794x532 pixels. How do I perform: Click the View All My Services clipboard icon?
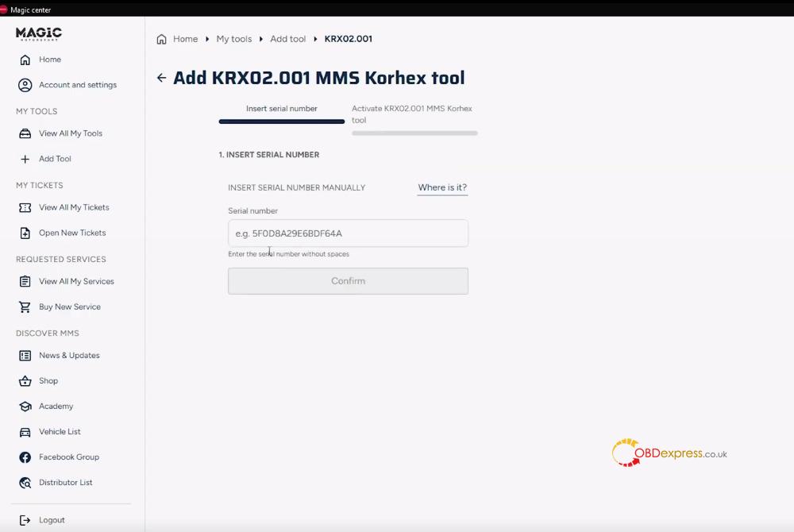(x=25, y=281)
